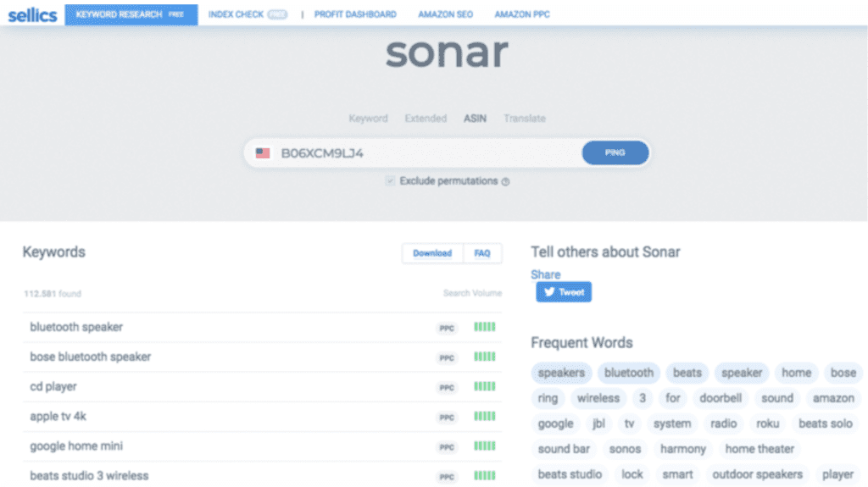Open the FAQ button
The width and height of the screenshot is (868, 487).
click(482, 253)
